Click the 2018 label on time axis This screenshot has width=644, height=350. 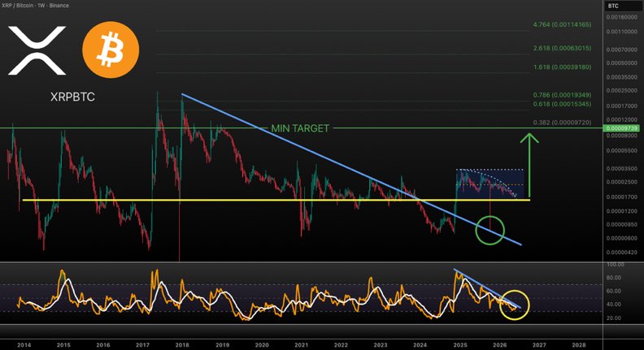coord(182,345)
